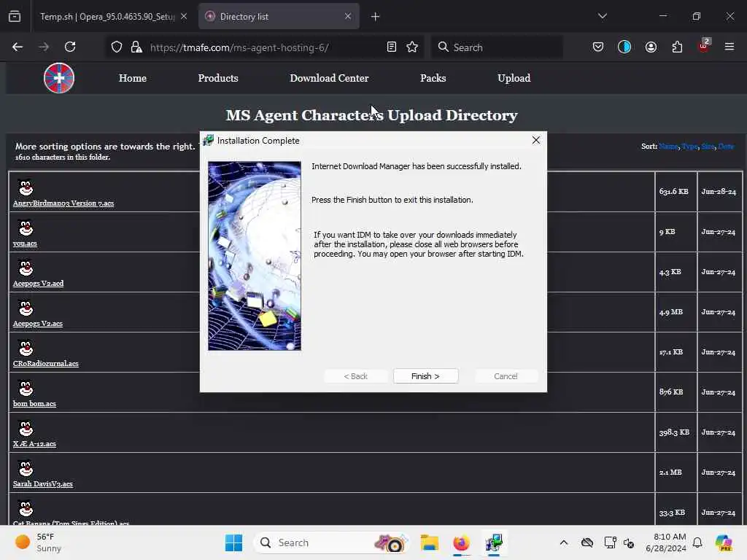Open the CRoRadiozurnal.acs file link
This screenshot has height=560, width=747.
pos(46,363)
